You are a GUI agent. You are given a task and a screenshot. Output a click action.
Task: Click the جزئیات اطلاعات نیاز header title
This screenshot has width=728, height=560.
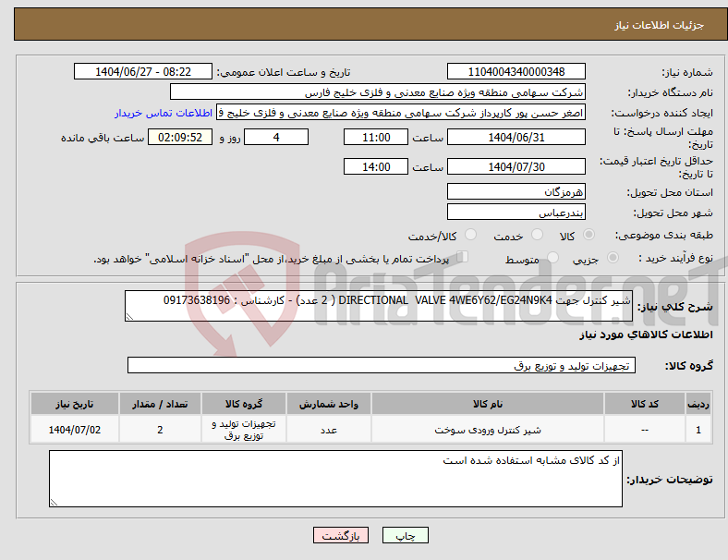point(660,25)
